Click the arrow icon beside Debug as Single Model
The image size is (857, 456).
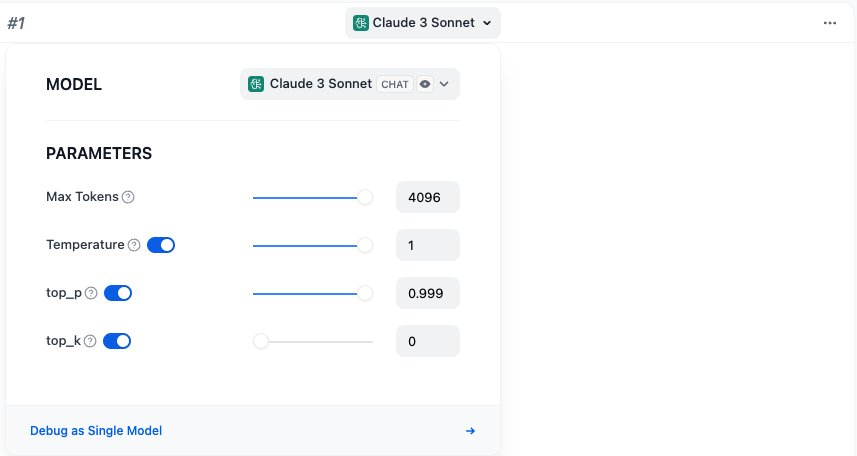pos(470,431)
